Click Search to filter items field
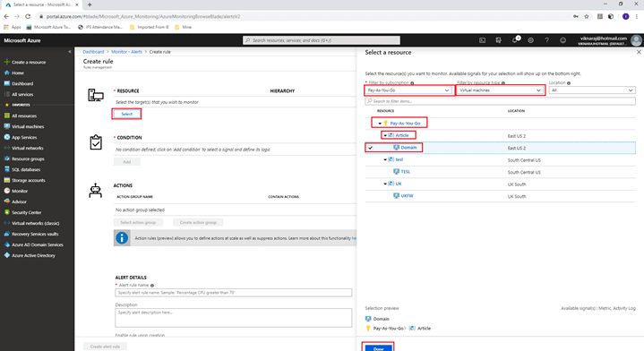Screen dimensions: 644x351 (x=501, y=101)
